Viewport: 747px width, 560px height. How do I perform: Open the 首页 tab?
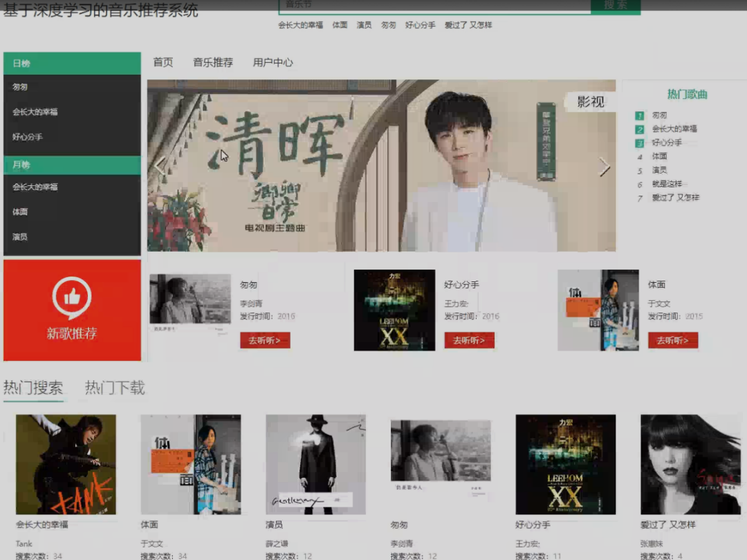coord(163,62)
